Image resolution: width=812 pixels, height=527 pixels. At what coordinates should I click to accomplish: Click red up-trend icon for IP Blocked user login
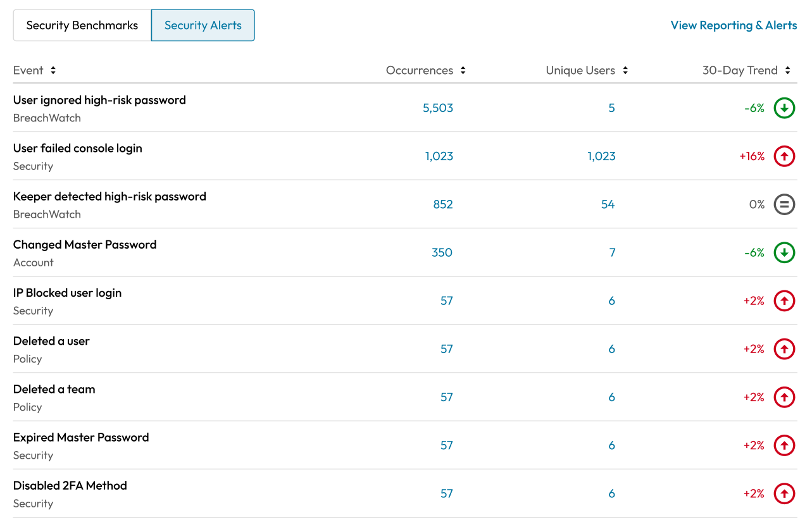point(784,301)
